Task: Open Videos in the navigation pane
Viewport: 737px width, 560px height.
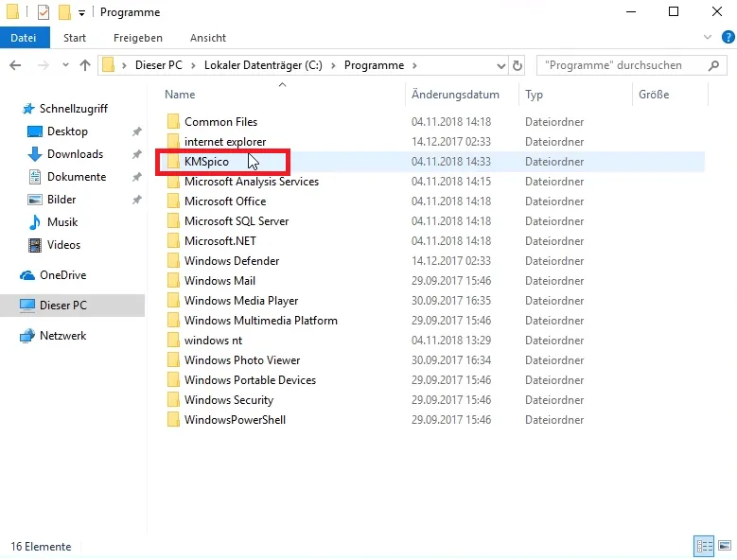Action: 63,245
